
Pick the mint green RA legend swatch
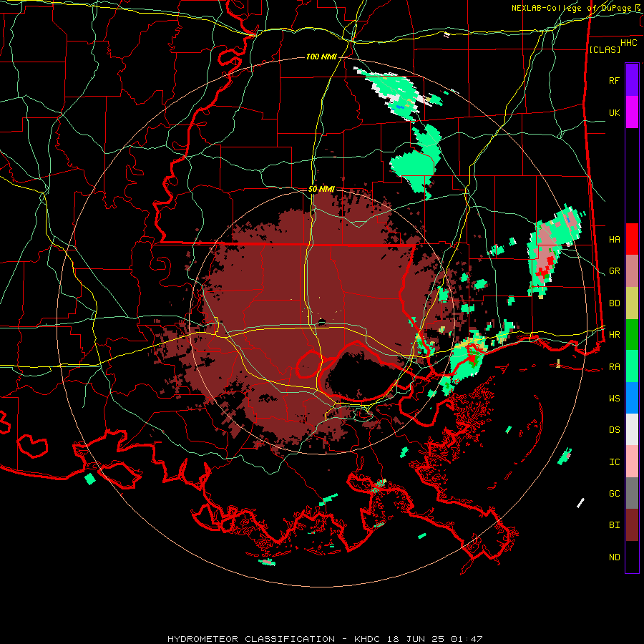point(632,366)
